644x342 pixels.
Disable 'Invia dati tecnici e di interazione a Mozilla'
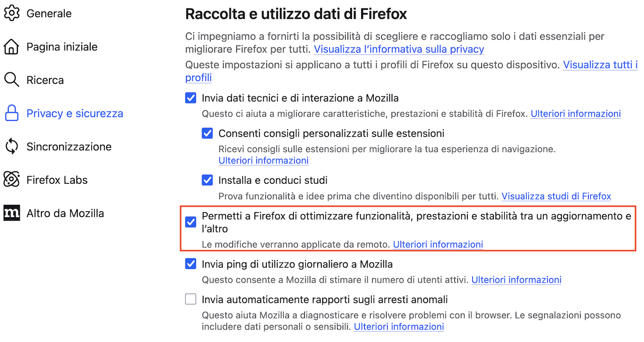coord(191,98)
